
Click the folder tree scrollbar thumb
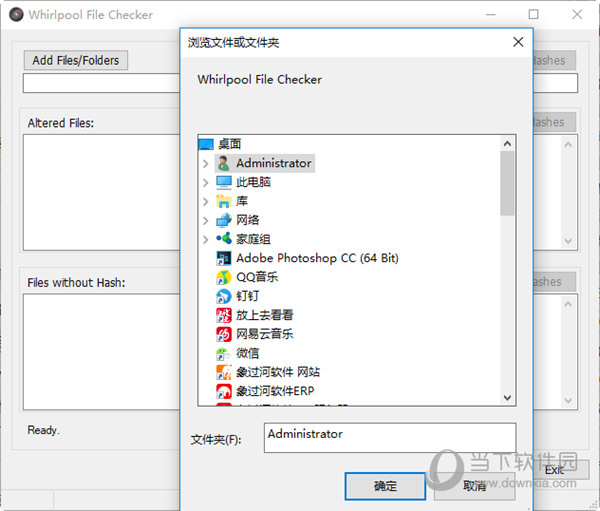pos(507,183)
